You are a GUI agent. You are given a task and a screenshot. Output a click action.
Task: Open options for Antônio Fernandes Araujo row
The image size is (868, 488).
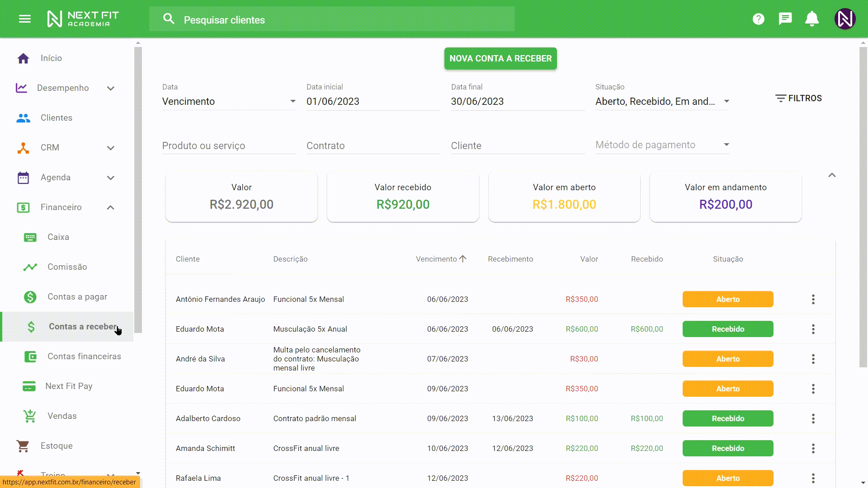pos(813,299)
